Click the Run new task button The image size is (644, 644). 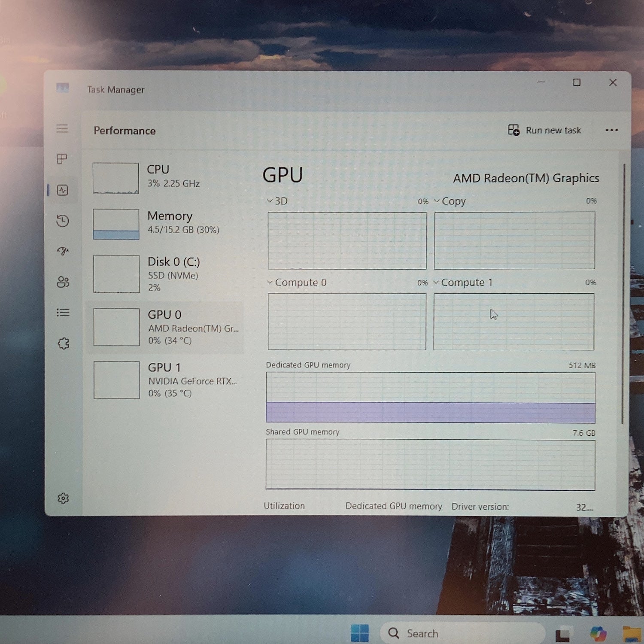click(544, 130)
